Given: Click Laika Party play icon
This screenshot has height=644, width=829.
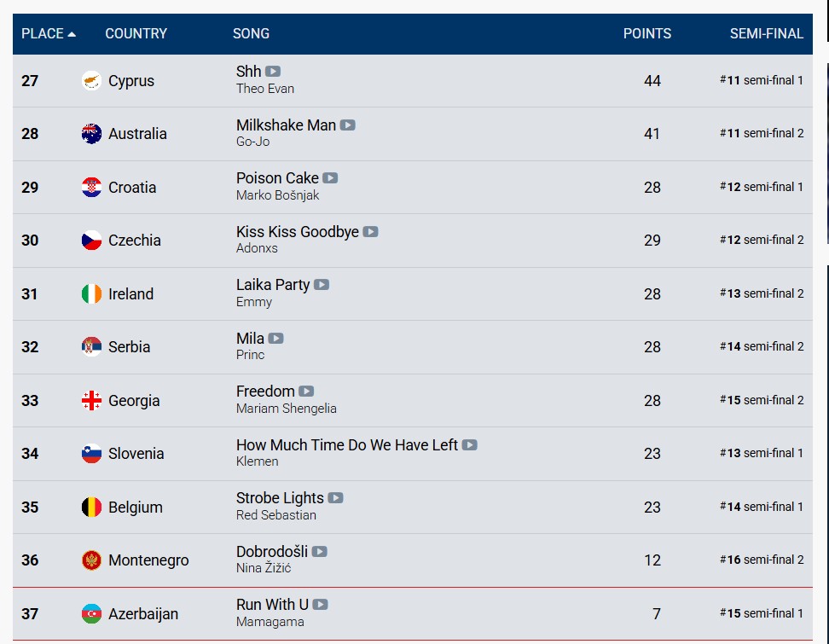Looking at the screenshot, I should [321, 285].
